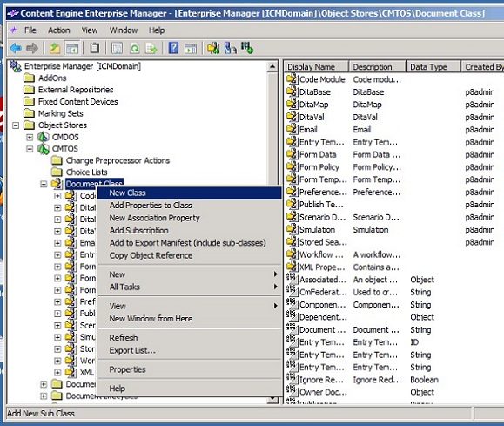This screenshot has width=504, height=426.
Task: Sort by Data Type column header
Action: [433, 67]
